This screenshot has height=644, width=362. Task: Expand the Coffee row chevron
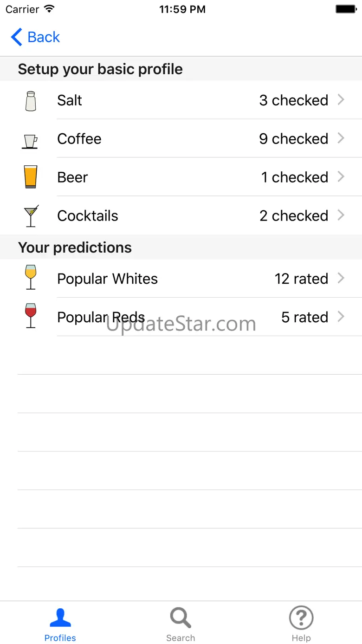tap(341, 138)
